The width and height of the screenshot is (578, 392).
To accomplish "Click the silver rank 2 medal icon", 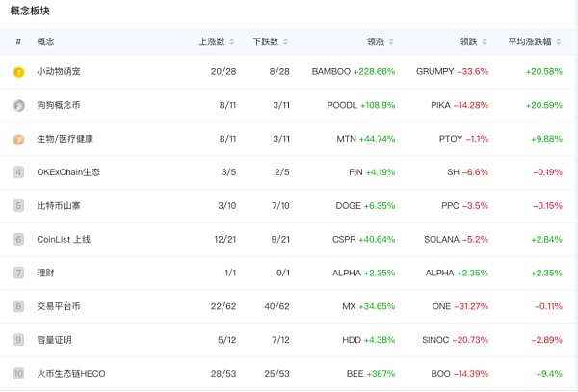I will coord(18,106).
